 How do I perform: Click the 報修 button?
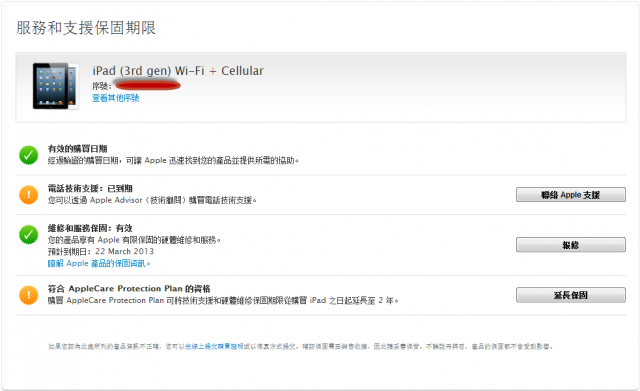(x=571, y=245)
